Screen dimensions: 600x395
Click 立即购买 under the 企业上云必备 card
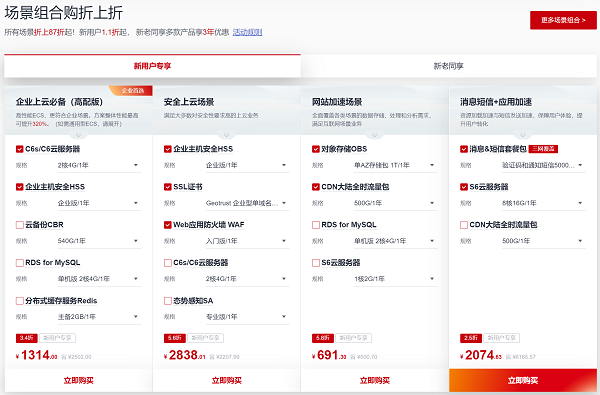(x=78, y=380)
